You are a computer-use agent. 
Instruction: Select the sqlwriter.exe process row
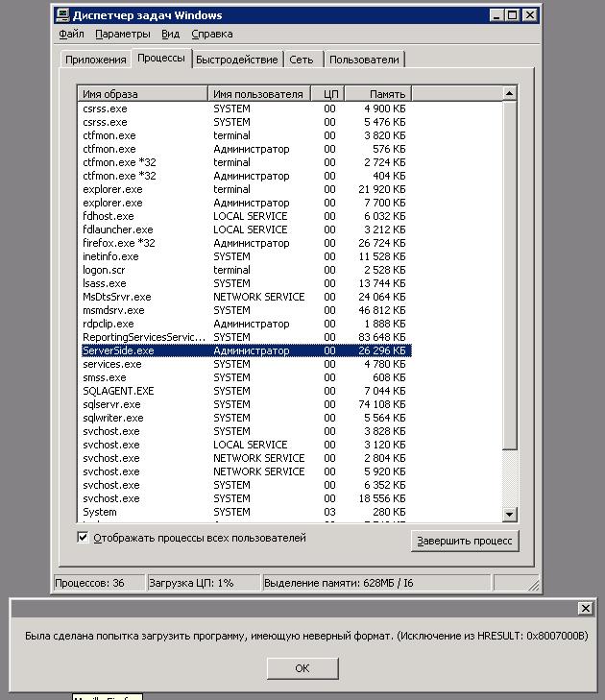click(x=246, y=418)
